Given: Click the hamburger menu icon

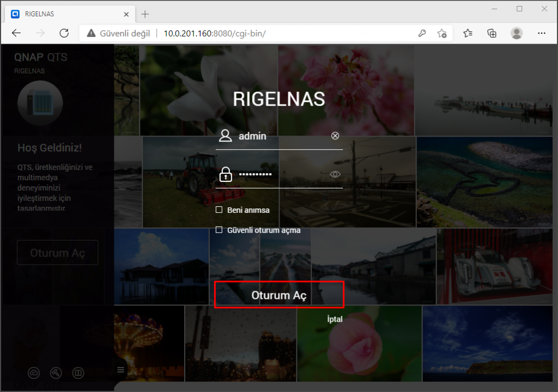Looking at the screenshot, I should (121, 370).
